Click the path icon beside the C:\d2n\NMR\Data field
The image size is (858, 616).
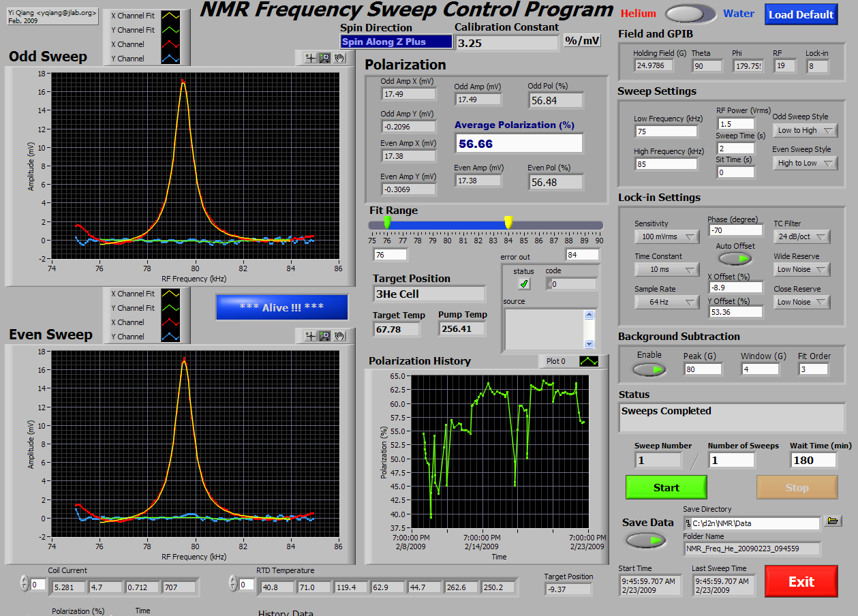tap(688, 523)
